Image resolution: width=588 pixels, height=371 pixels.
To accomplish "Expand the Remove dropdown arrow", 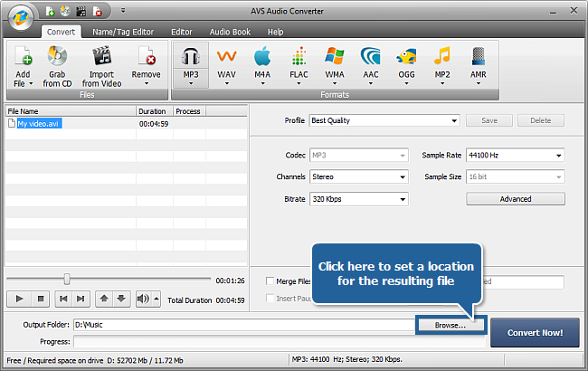I will point(147,83).
